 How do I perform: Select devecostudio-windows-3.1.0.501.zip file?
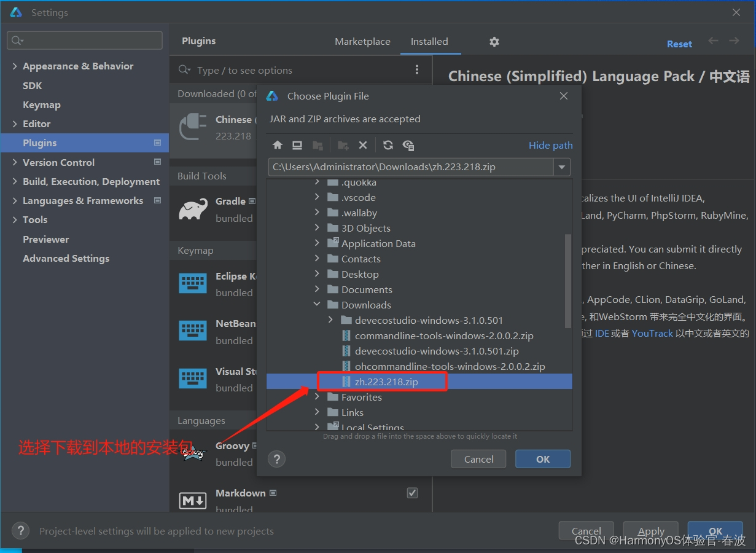[x=437, y=351]
